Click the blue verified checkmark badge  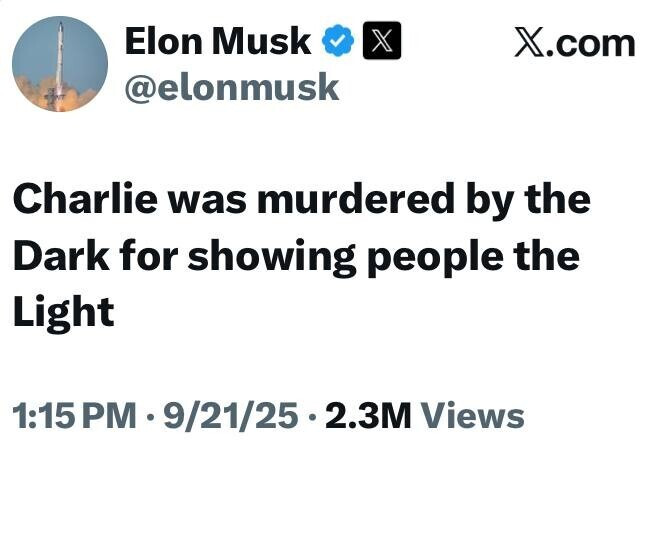point(340,42)
